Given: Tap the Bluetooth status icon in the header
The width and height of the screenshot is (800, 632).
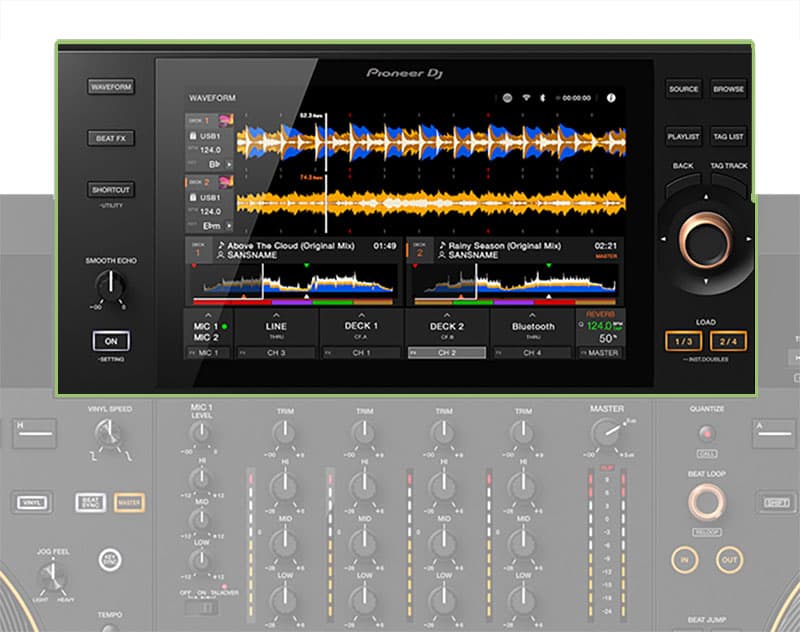Looking at the screenshot, I should (x=543, y=98).
